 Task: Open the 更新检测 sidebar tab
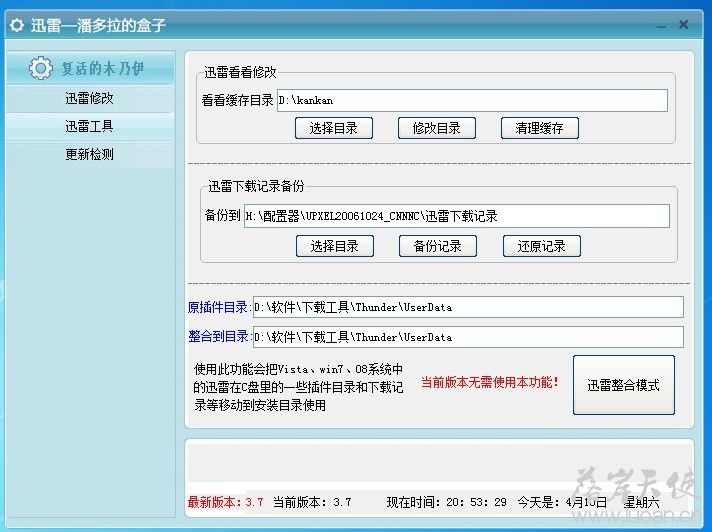89,154
